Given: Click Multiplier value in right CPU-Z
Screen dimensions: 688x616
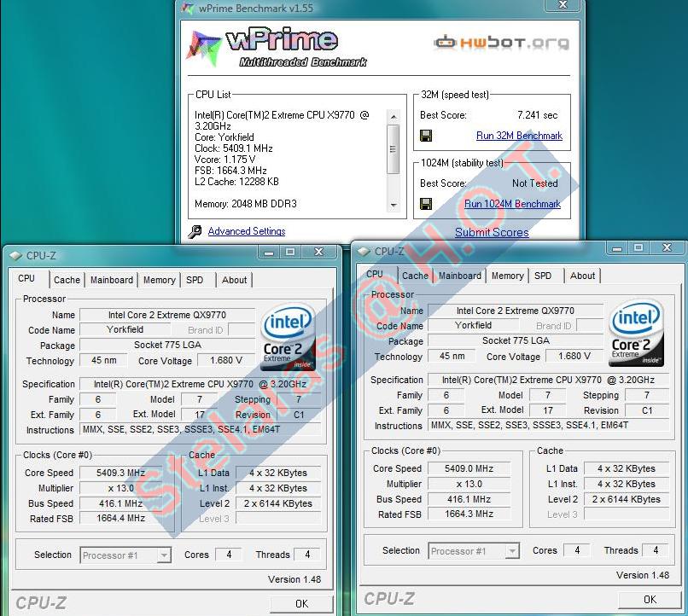Looking at the screenshot, I should pyautogui.click(x=469, y=484).
